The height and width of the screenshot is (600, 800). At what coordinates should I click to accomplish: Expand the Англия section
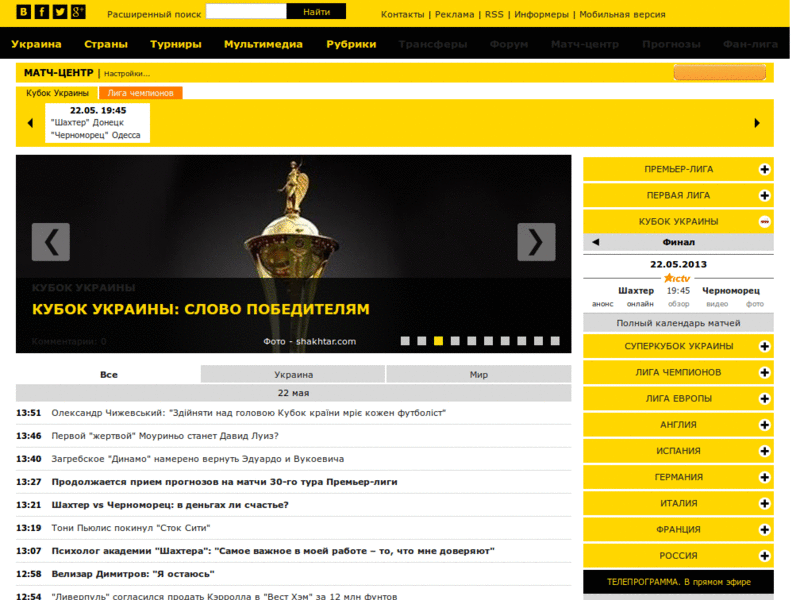tap(764, 425)
